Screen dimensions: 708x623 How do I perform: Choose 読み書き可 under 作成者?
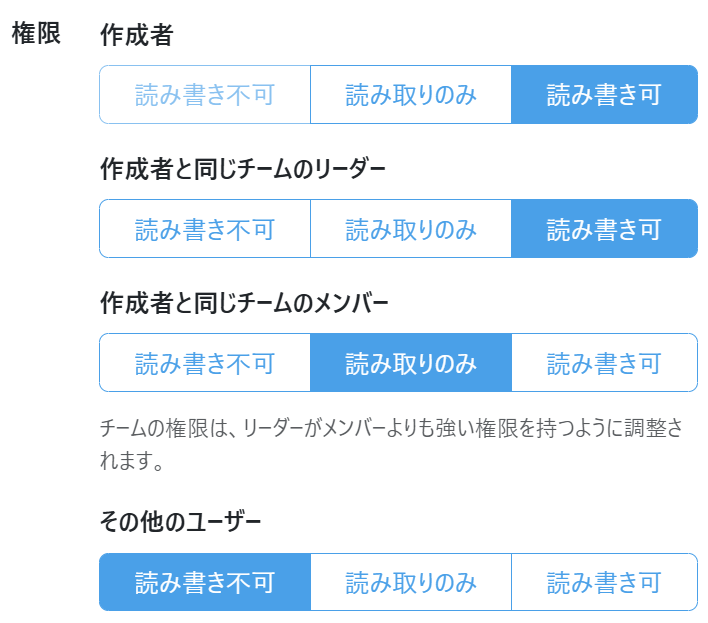[x=604, y=95]
